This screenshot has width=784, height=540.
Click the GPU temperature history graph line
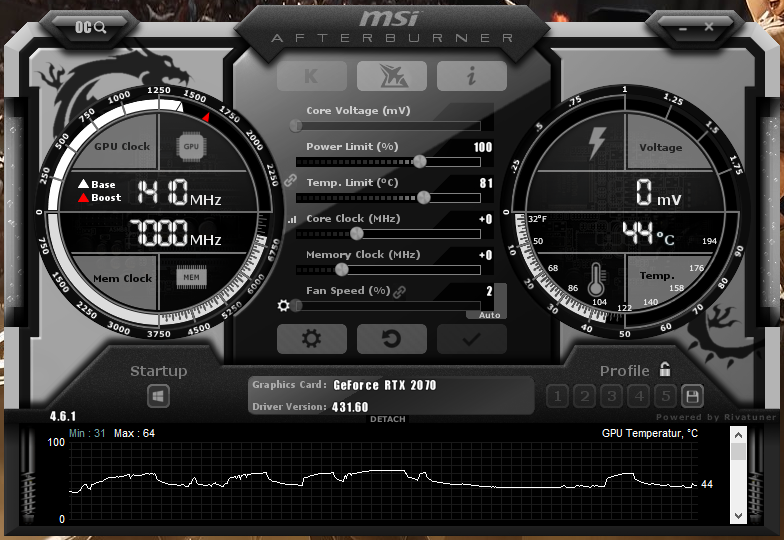383,479
